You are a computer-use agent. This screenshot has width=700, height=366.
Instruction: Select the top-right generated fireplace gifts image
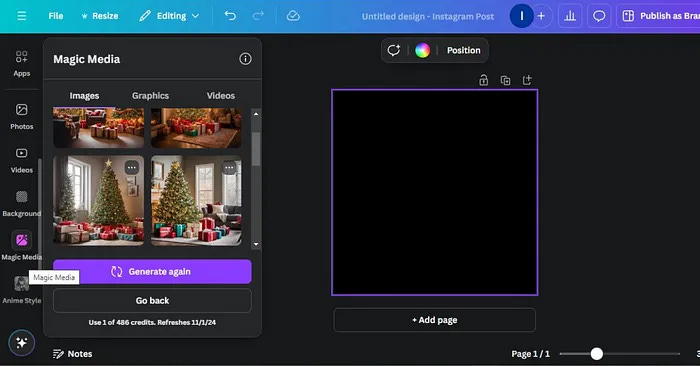pyautogui.click(x=196, y=128)
